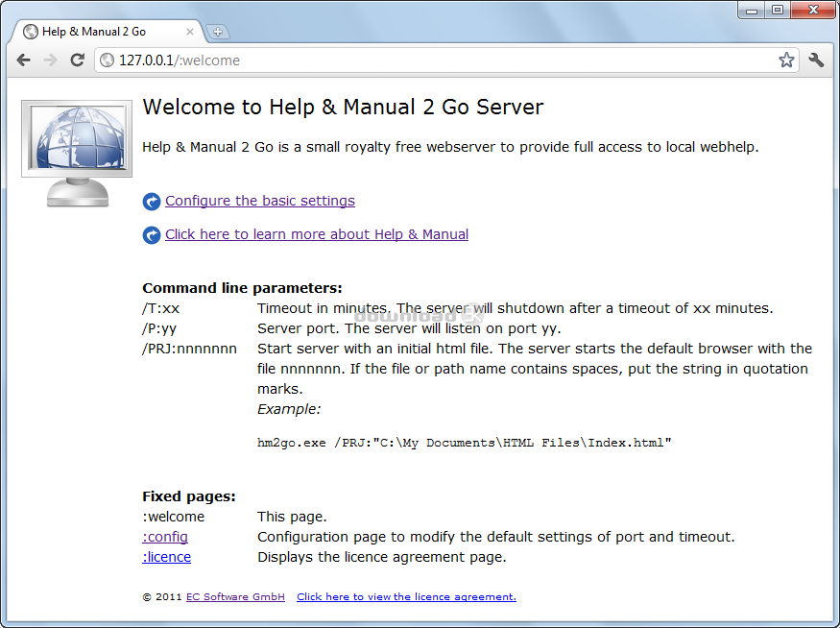This screenshot has height=628, width=840.
Task: Click the /P:yy parameter text
Action: click(x=159, y=329)
